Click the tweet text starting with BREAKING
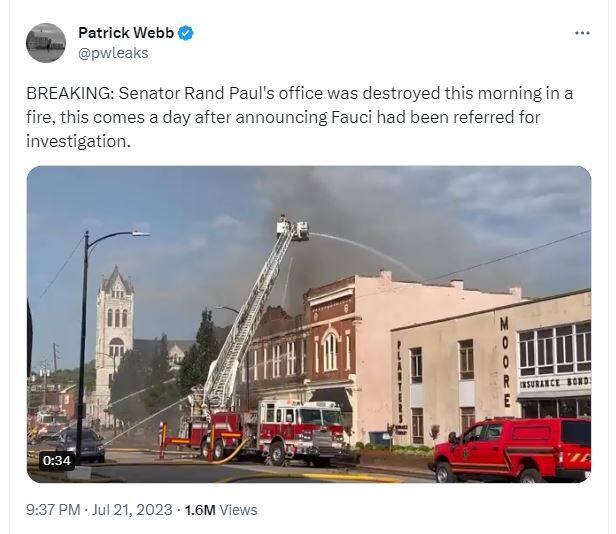The height and width of the screenshot is (534, 616). [299, 117]
